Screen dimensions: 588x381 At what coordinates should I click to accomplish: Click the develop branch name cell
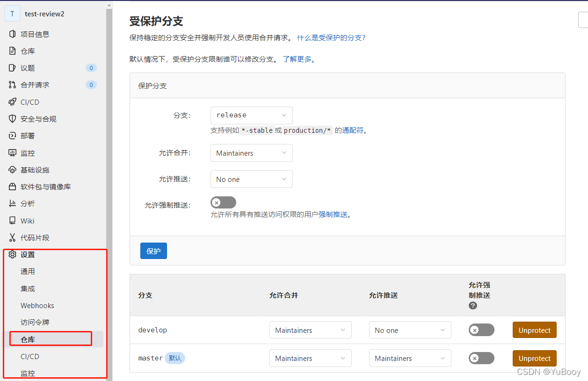click(x=152, y=330)
